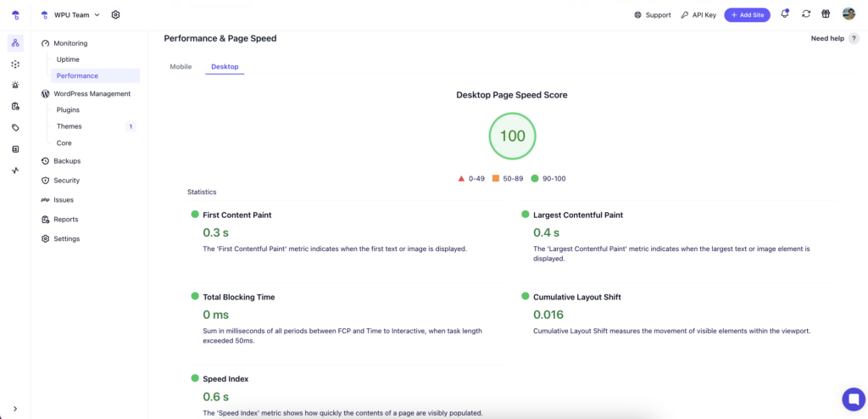Click the WP Umbrella logo icon
Viewport: 868px width, 419px height.
pyautogui.click(x=15, y=15)
